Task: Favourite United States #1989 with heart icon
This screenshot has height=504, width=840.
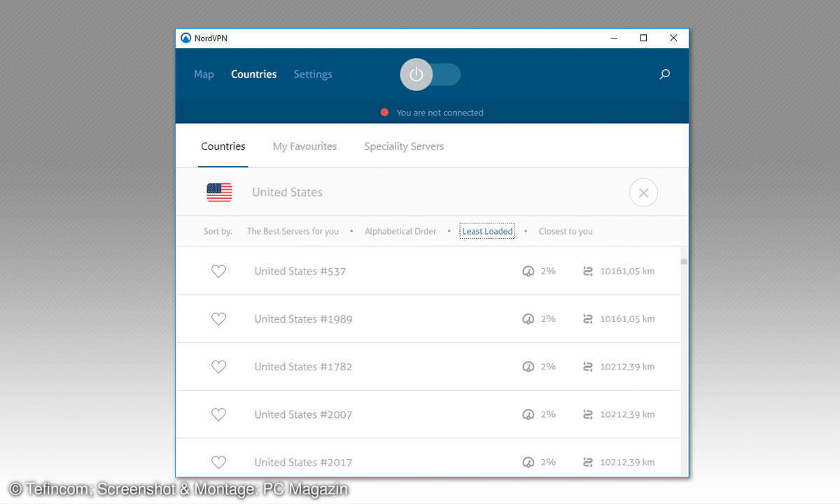Action: [x=218, y=318]
